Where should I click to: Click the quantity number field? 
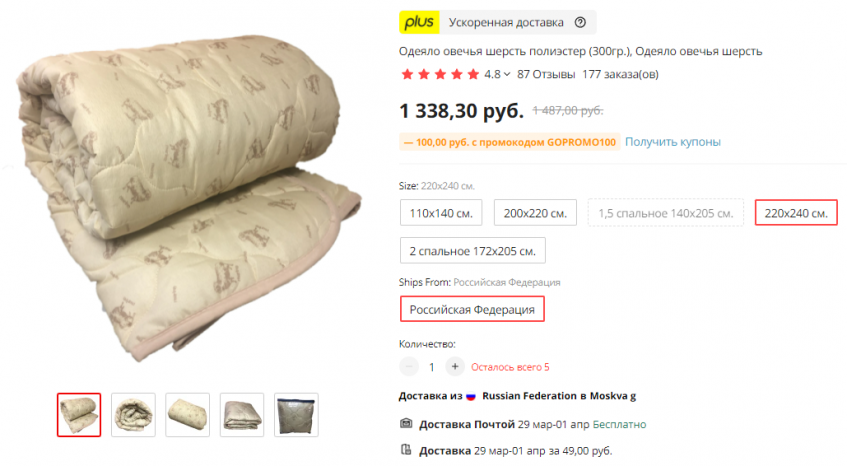[432, 367]
